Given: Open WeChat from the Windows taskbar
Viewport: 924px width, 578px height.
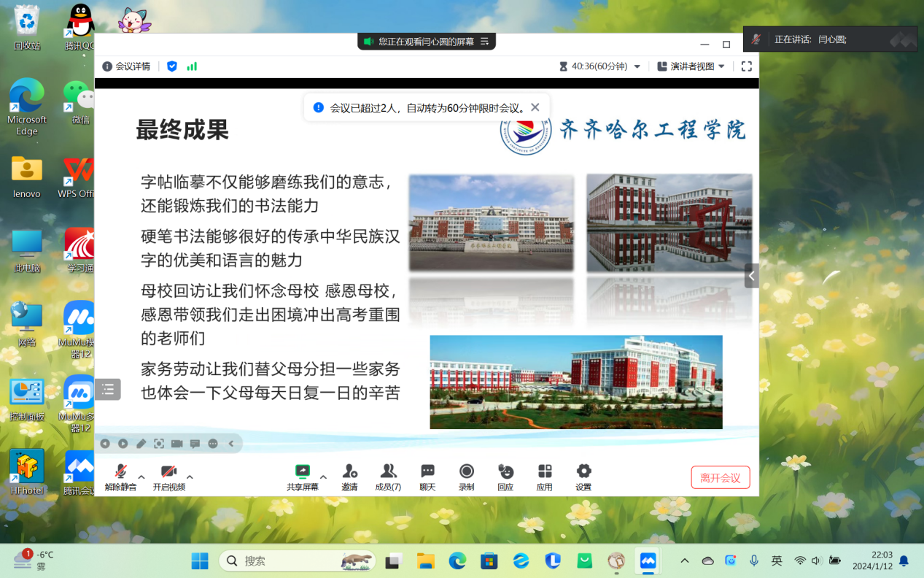Looking at the screenshot, I should click(x=585, y=560).
